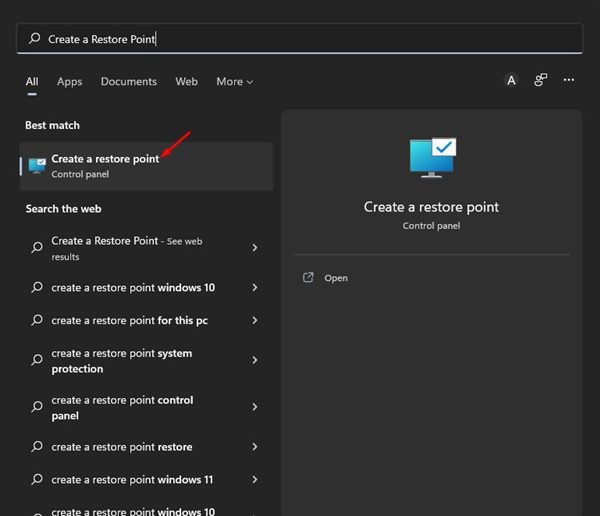
Task: Switch to the Apps tab
Action: point(69,82)
